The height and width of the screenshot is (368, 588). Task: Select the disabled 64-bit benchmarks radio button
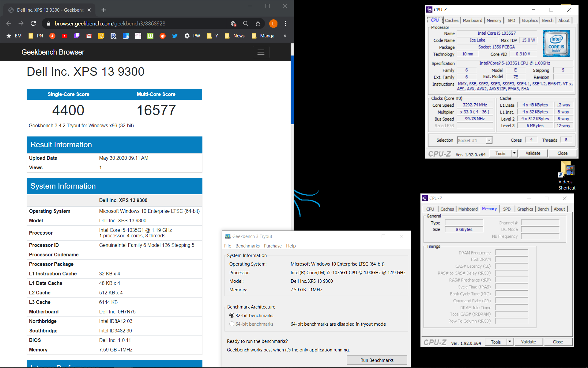[232, 324]
